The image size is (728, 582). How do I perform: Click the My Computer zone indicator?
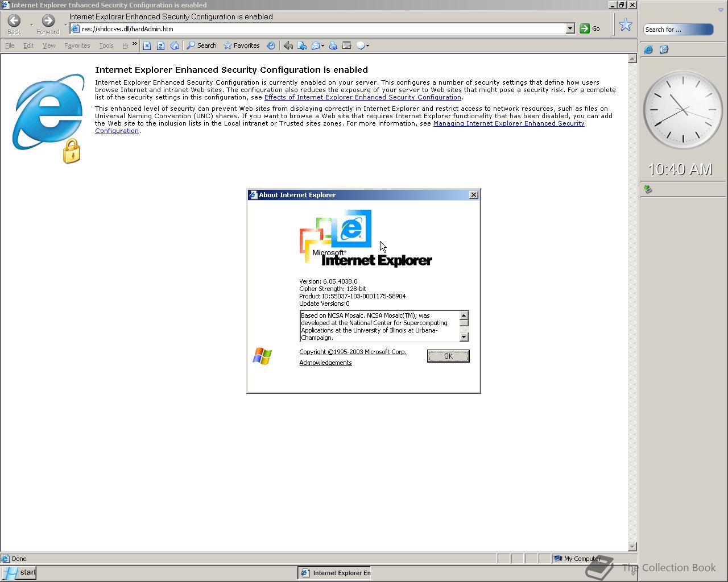tap(577, 559)
